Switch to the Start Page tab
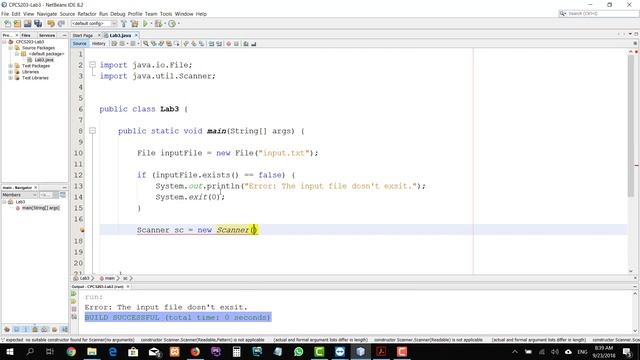Screen dimensions: 640x360 [x=83, y=36]
